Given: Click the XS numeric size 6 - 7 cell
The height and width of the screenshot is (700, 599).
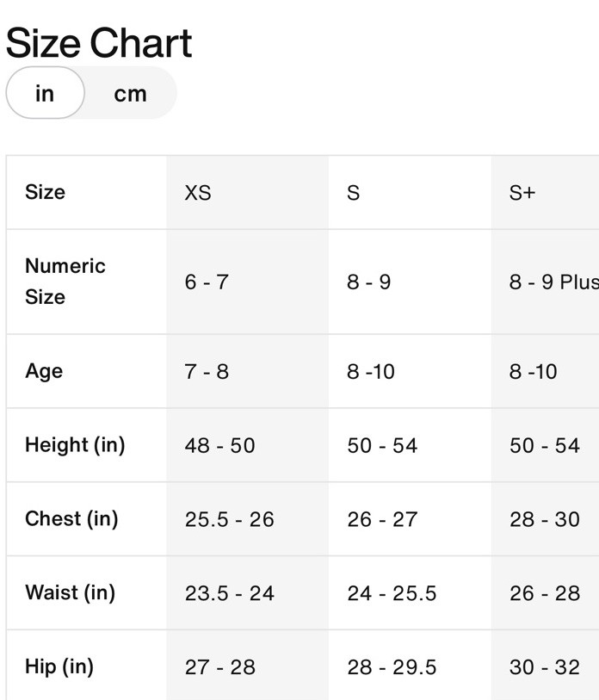Looking at the screenshot, I should point(247,282).
